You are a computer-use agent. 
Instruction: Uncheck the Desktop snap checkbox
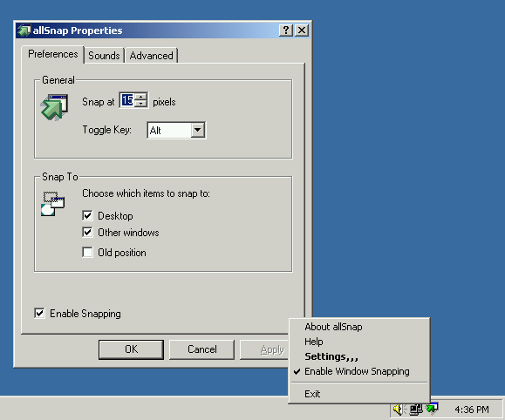coord(87,215)
